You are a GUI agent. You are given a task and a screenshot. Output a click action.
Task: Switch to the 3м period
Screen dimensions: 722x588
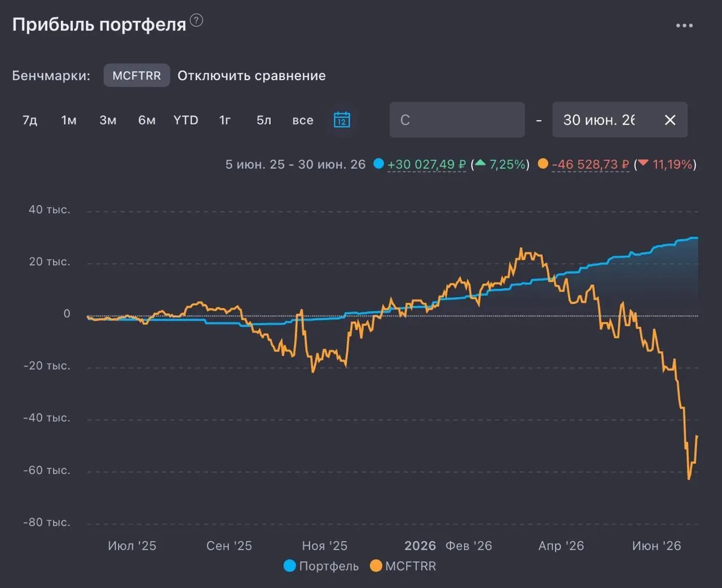[108, 120]
